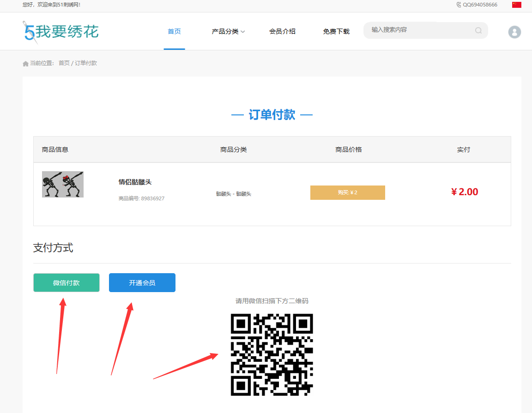
Task: Click the QQ694058666 contact text
Action: click(480, 5)
